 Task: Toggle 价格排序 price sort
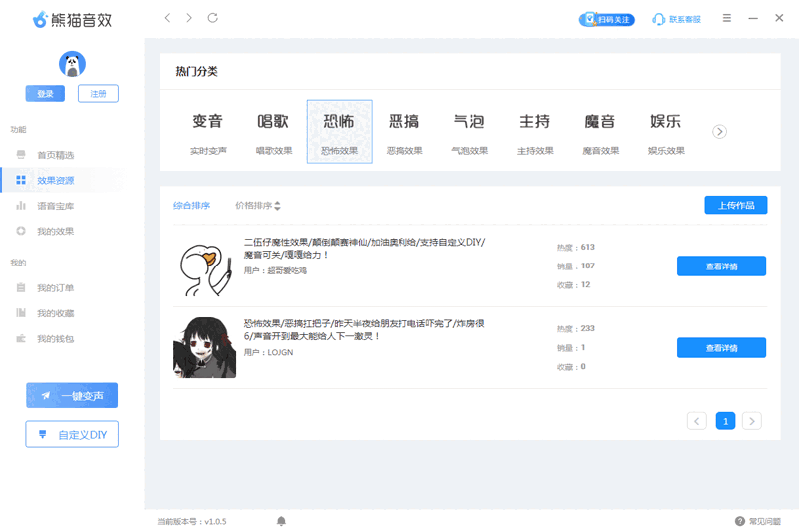[x=258, y=206]
